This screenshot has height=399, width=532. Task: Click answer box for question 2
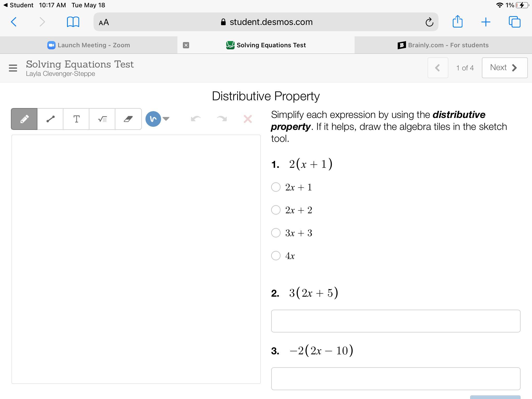[395, 321]
